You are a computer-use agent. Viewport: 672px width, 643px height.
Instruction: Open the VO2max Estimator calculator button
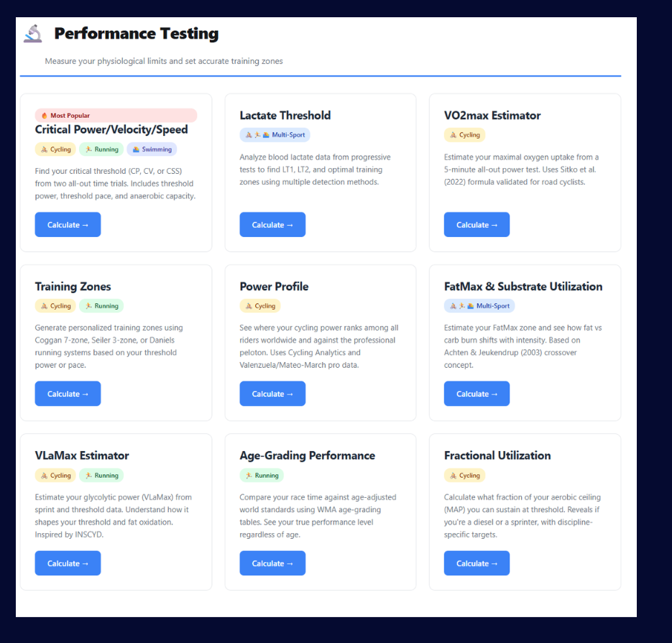pos(477,225)
